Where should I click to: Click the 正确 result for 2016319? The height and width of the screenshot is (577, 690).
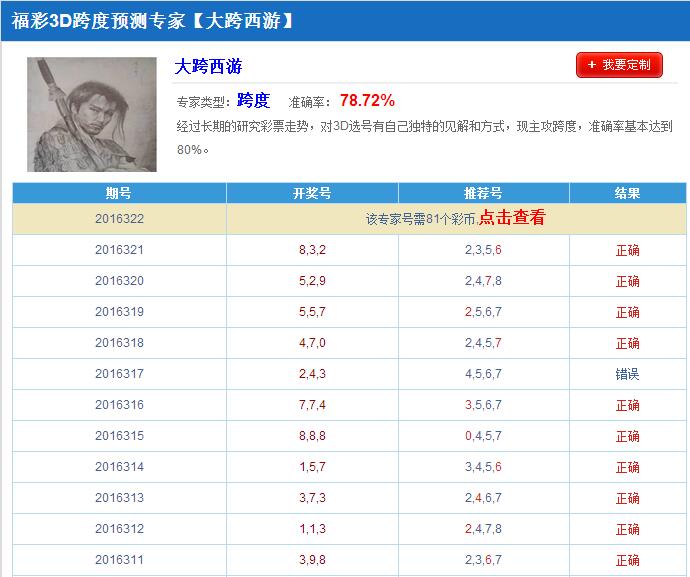(x=628, y=312)
